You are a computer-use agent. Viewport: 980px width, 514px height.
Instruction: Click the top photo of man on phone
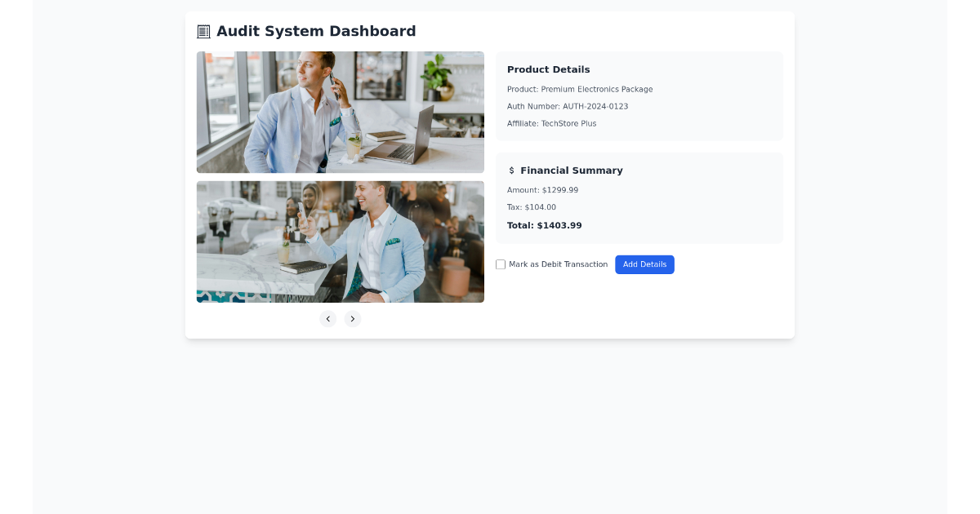pyautogui.click(x=341, y=112)
